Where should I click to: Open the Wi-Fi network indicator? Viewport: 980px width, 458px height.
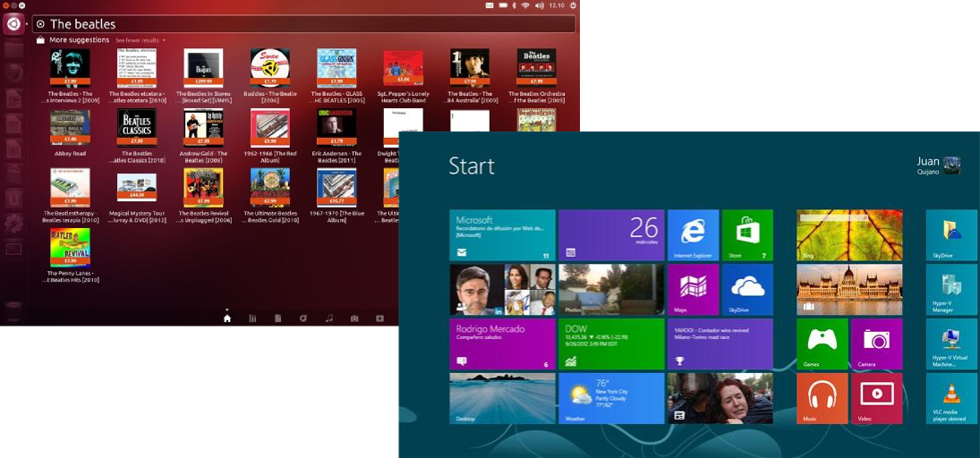[x=525, y=5]
